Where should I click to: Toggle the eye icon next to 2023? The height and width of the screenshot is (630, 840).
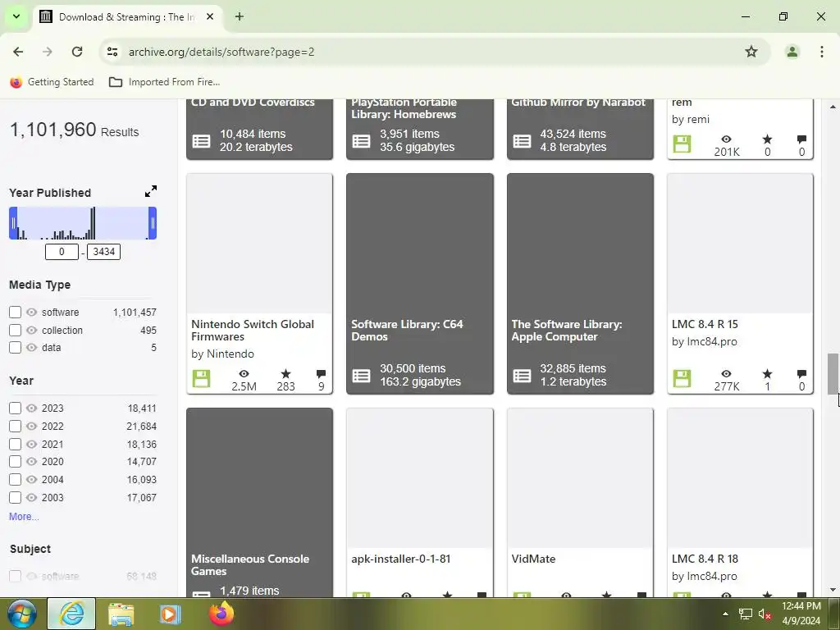pos(32,409)
